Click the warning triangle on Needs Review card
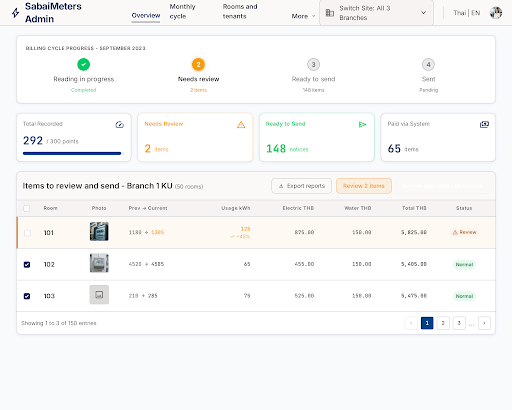Screen dimensions: 512x410 [241, 124]
